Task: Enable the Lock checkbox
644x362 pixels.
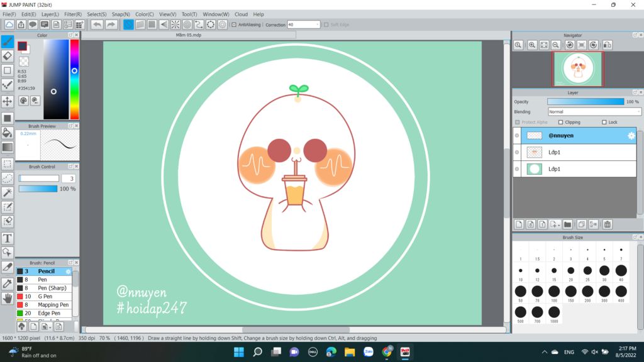Action: (x=604, y=123)
